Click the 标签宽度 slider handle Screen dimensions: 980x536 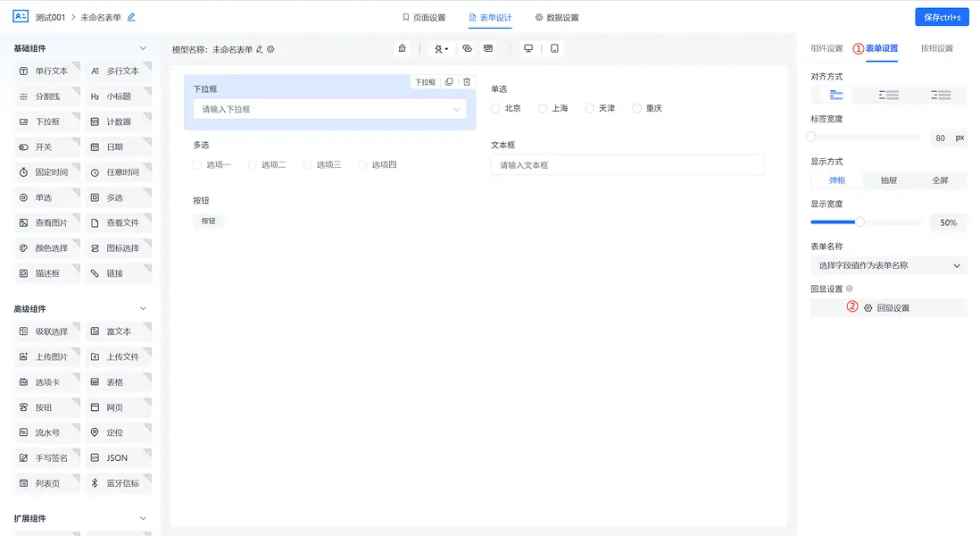811,137
